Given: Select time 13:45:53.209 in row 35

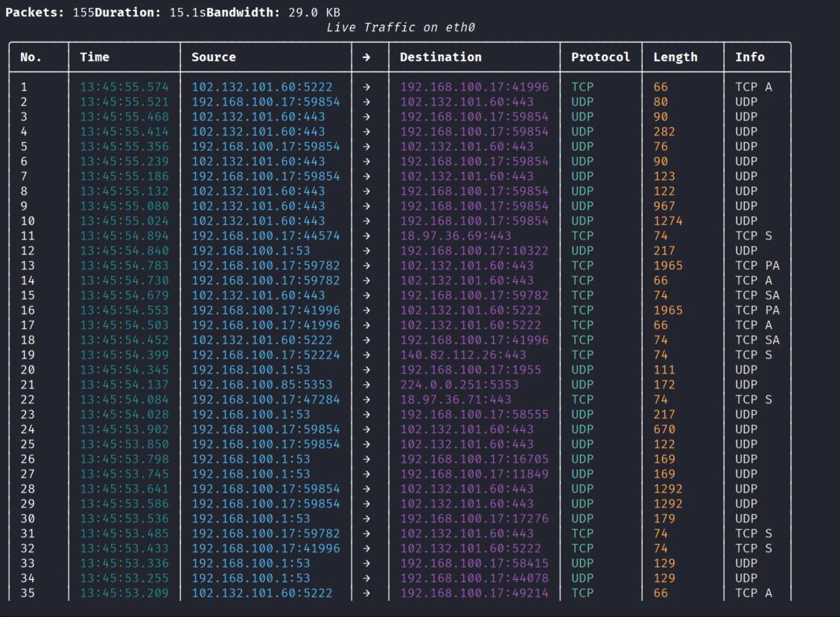Looking at the screenshot, I should (124, 593).
